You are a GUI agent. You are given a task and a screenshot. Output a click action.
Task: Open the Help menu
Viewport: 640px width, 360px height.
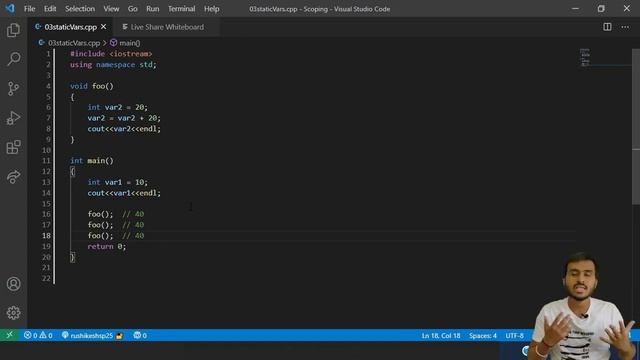(211, 9)
